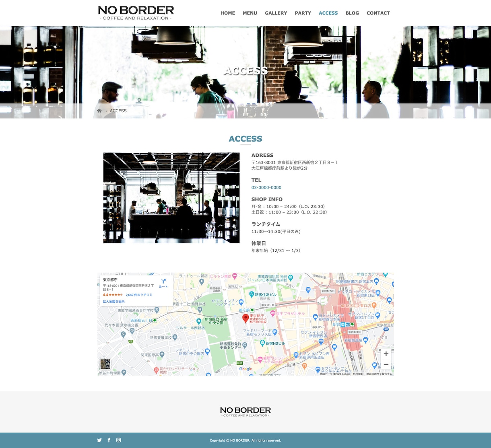Open the MENU page
Viewport: 491px width, 448px height.
pyautogui.click(x=250, y=13)
